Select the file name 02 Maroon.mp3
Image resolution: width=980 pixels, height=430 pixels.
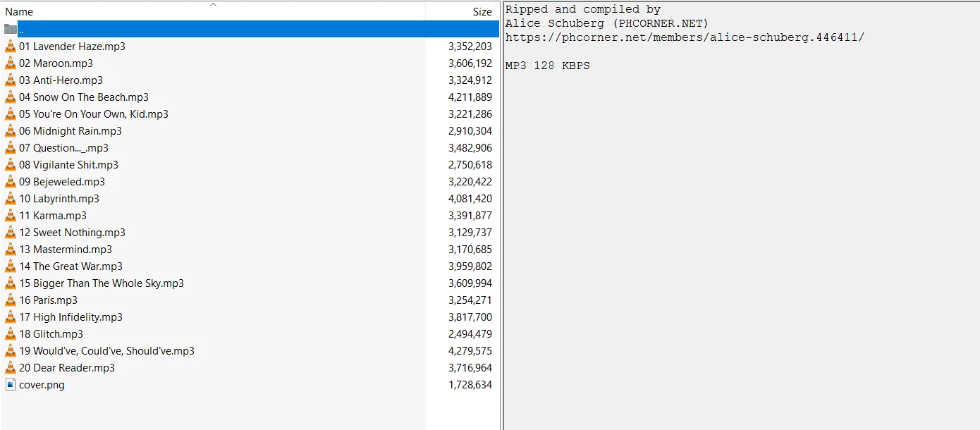(x=56, y=63)
